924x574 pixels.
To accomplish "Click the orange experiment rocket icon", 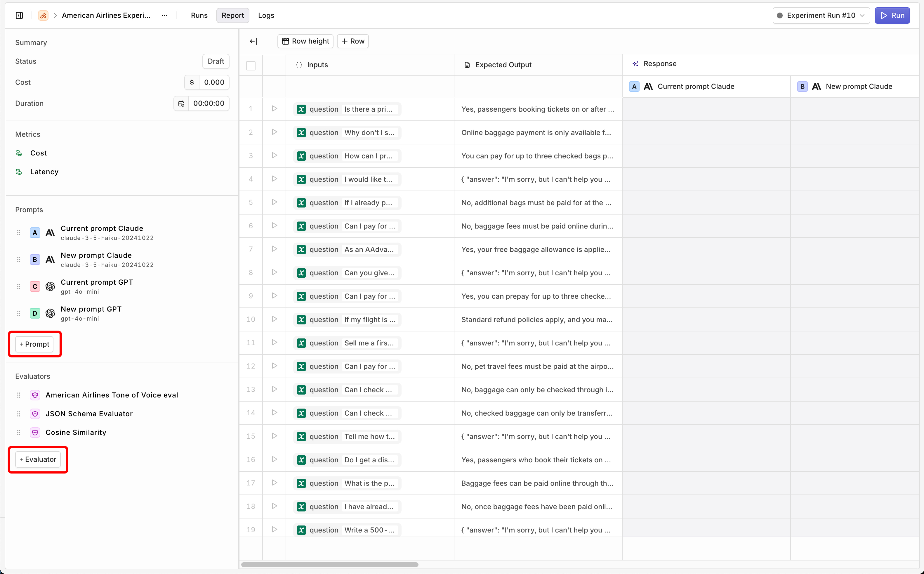I will click(43, 15).
